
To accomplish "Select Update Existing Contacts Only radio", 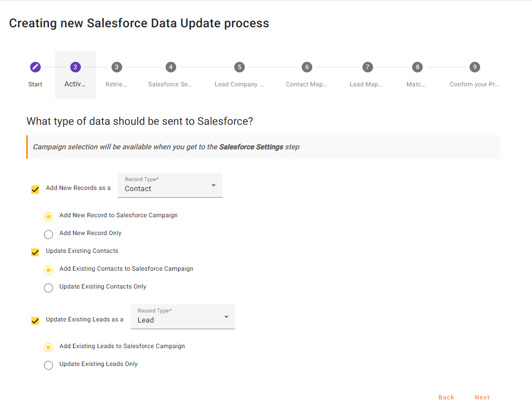I will [x=49, y=287].
